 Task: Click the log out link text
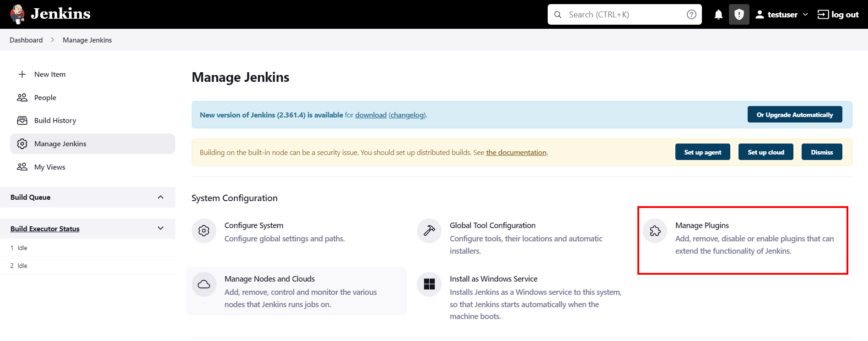tap(845, 15)
